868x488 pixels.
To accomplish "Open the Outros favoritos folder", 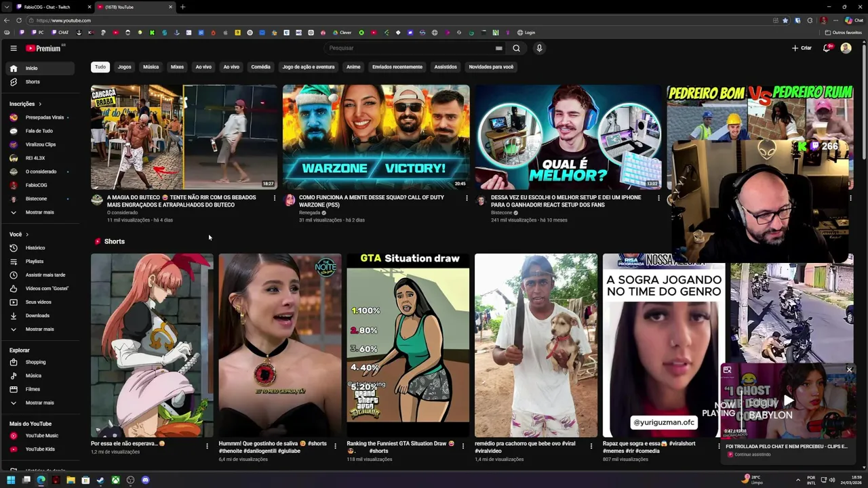I will click(x=844, y=33).
